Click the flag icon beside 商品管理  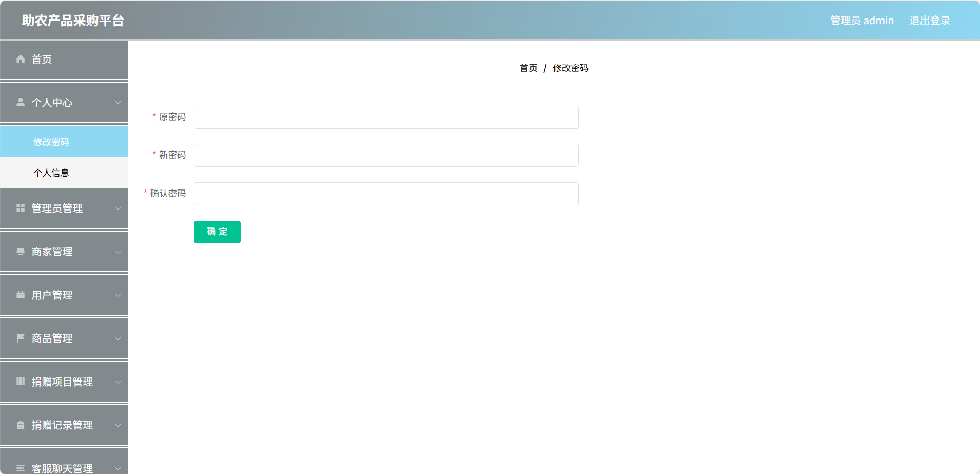click(21, 338)
